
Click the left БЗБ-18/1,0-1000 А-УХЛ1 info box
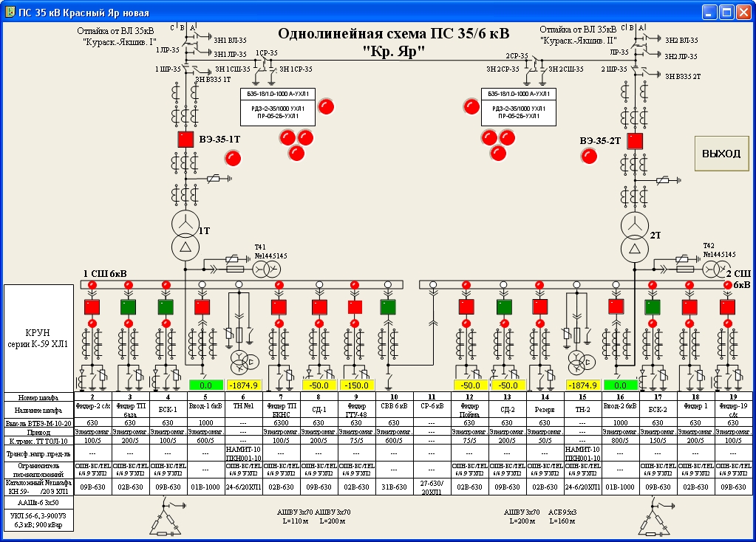click(278, 107)
